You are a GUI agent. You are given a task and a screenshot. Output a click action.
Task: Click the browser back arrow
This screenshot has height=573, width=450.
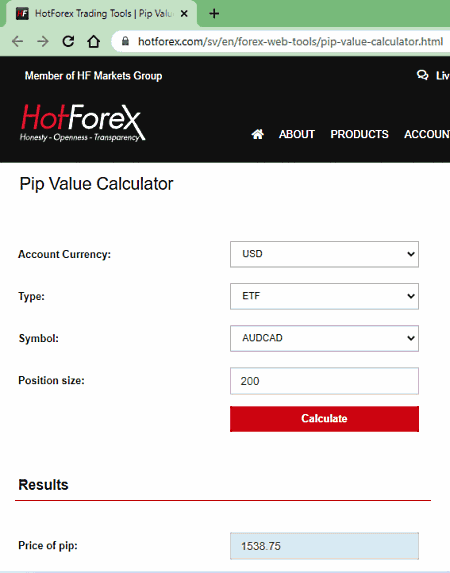click(18, 41)
